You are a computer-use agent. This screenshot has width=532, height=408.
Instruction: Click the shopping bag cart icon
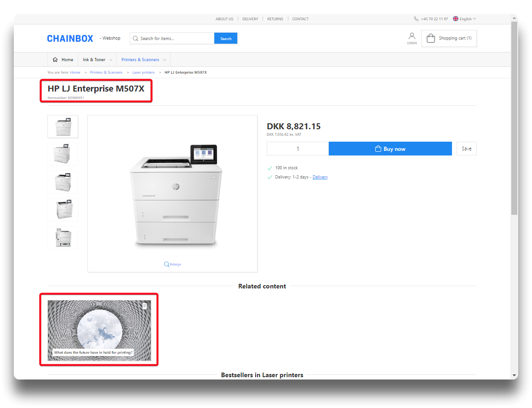[x=430, y=38]
